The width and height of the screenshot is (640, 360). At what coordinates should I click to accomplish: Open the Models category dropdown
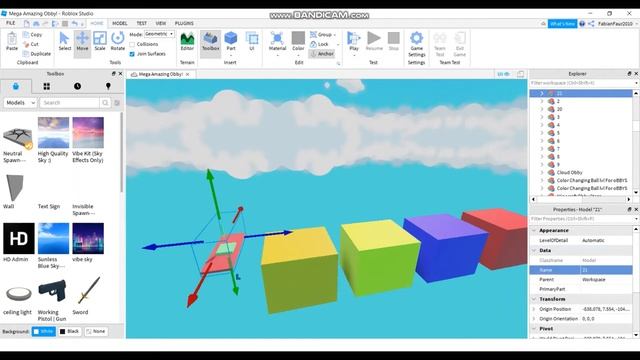click(20, 103)
